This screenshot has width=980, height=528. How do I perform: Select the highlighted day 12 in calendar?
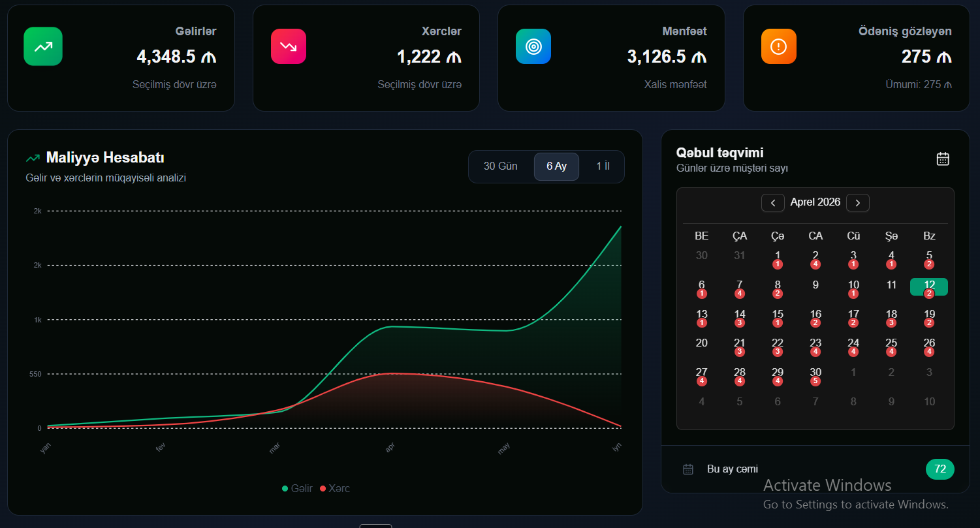[929, 287]
